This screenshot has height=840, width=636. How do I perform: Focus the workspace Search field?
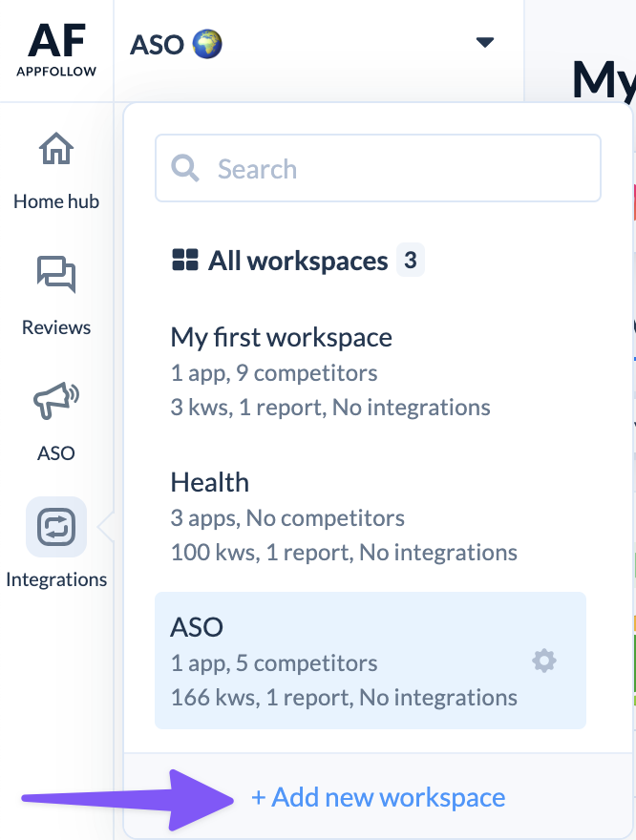click(x=378, y=168)
